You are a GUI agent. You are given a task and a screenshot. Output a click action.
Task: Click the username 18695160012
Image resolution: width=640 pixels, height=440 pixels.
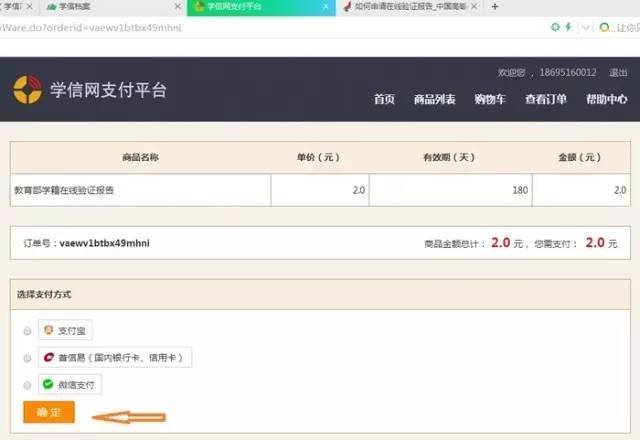point(568,73)
